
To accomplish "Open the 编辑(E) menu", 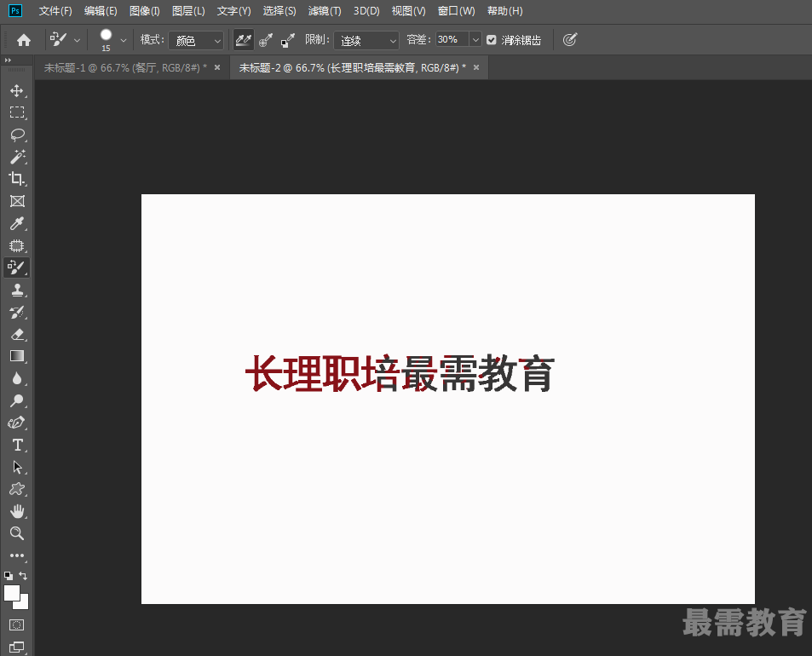I will [101, 11].
